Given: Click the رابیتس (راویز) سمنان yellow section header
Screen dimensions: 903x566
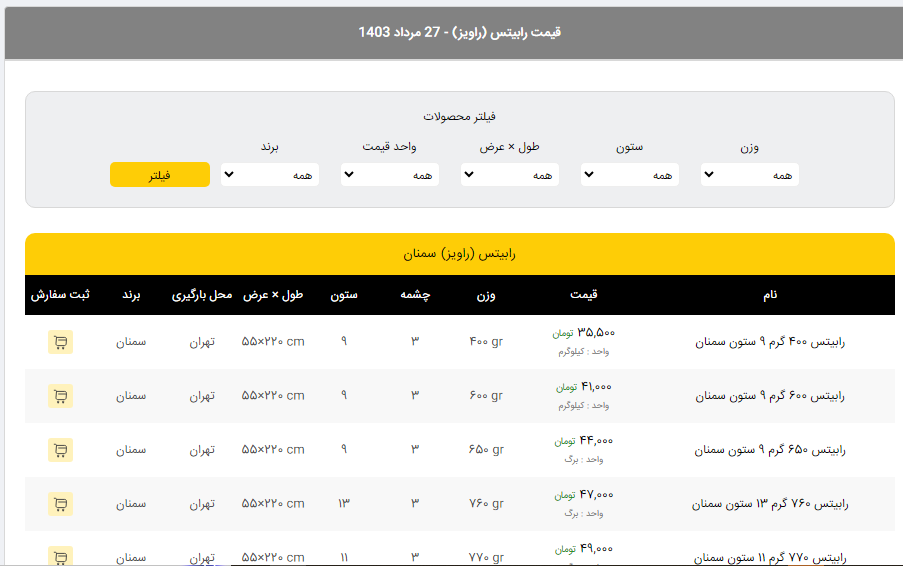Looking at the screenshot, I should tap(459, 254).
